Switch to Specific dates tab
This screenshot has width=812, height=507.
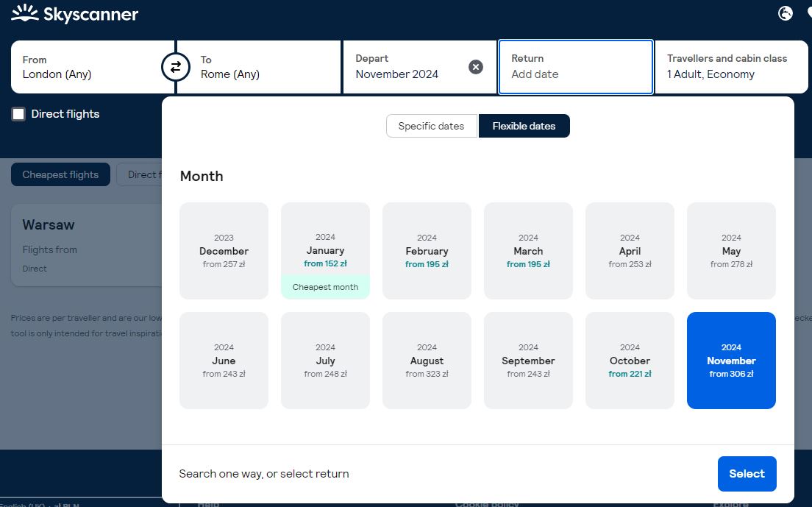[x=431, y=126]
